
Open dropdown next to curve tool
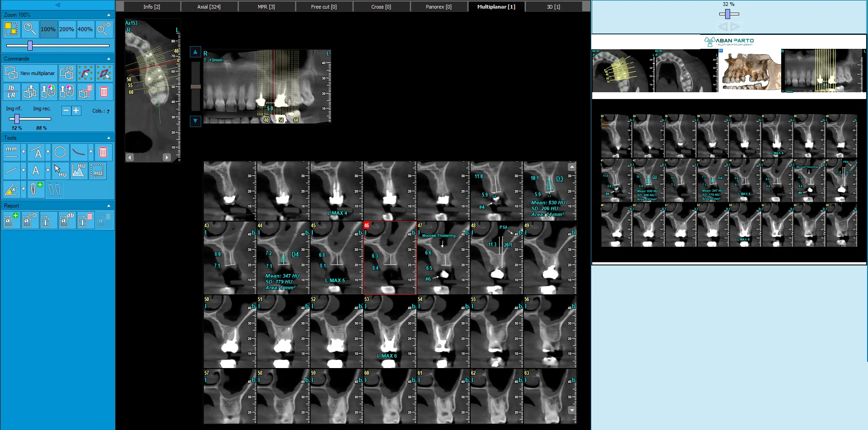(x=91, y=152)
